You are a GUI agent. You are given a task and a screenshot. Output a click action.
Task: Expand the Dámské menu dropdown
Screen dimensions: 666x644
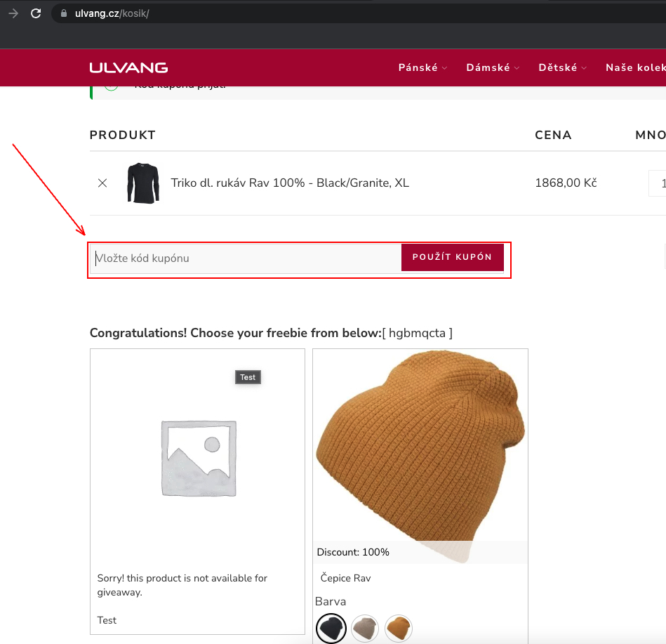coord(493,67)
